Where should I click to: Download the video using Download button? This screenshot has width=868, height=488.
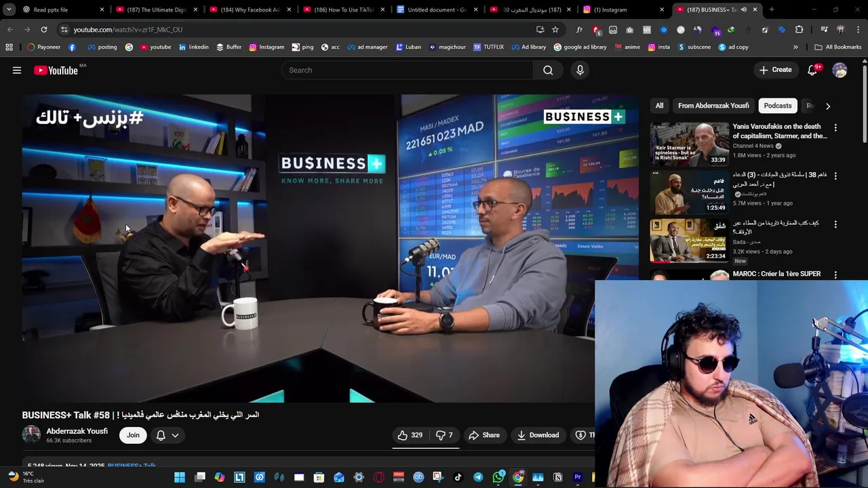click(538, 435)
